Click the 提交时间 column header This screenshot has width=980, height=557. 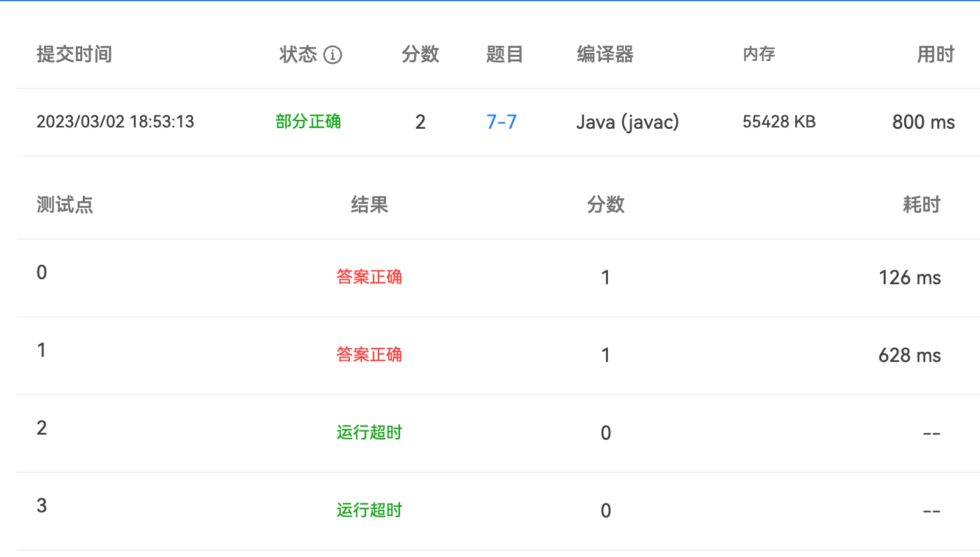tap(74, 55)
